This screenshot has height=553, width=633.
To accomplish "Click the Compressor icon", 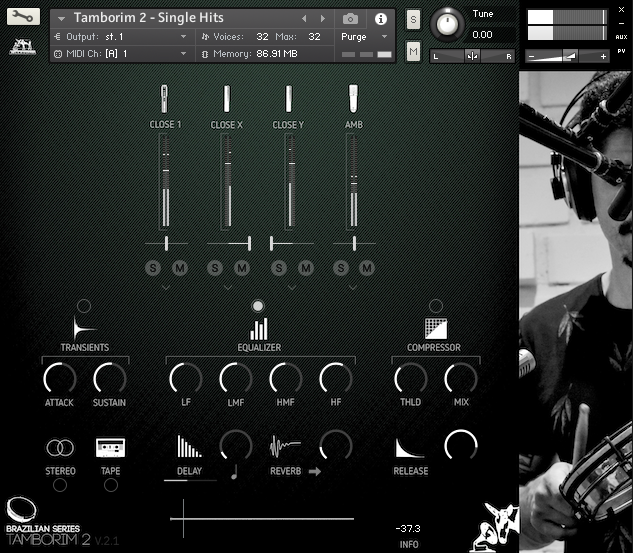I will tap(436, 328).
